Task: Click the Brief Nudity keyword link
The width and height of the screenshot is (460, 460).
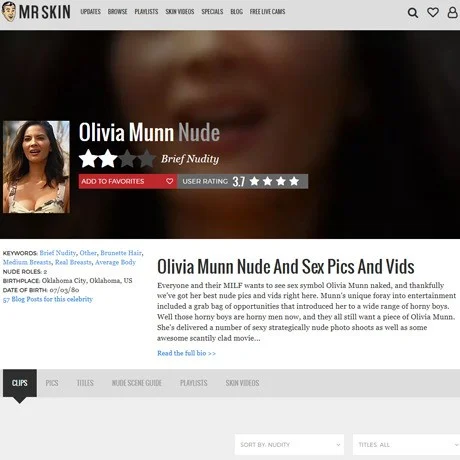Action: (58, 253)
